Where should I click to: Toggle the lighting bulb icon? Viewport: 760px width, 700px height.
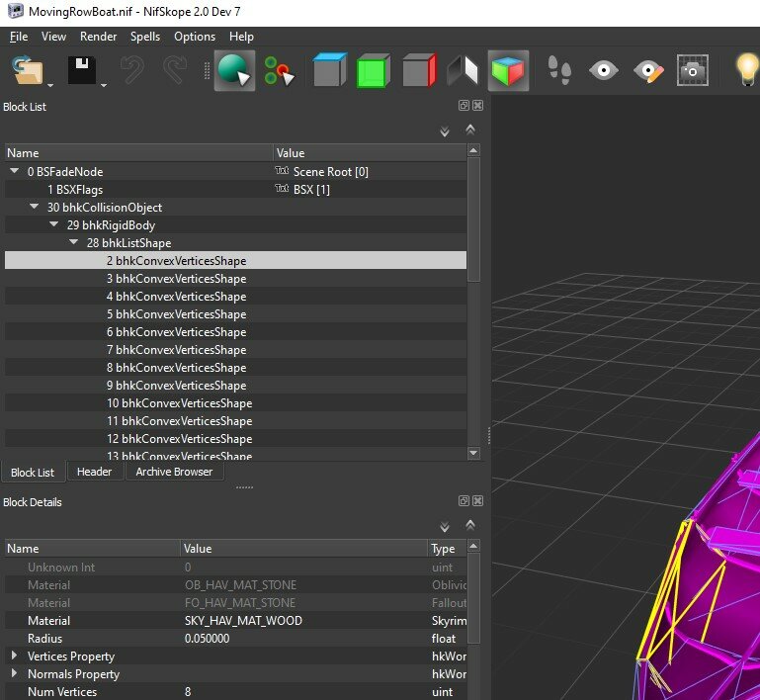click(x=746, y=71)
